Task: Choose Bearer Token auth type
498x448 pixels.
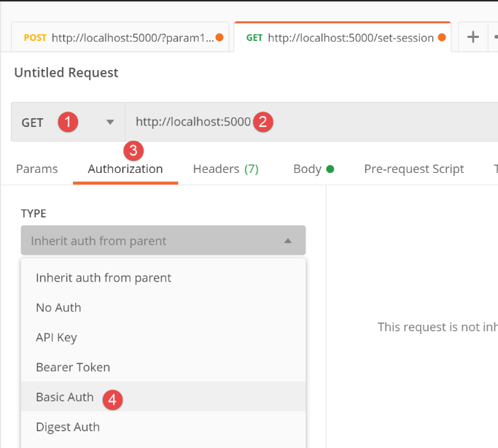Action: click(x=73, y=368)
